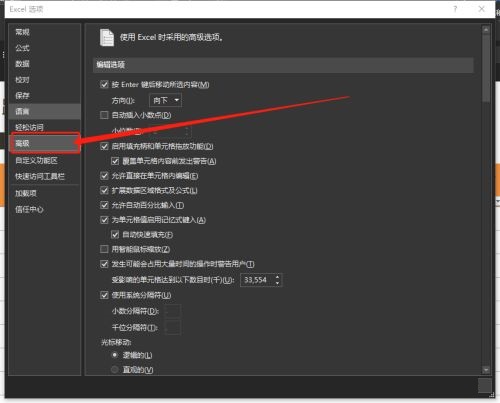Viewport: 500px width, 403px height.
Task: Click the 方向(I) label
Action: click(123, 101)
